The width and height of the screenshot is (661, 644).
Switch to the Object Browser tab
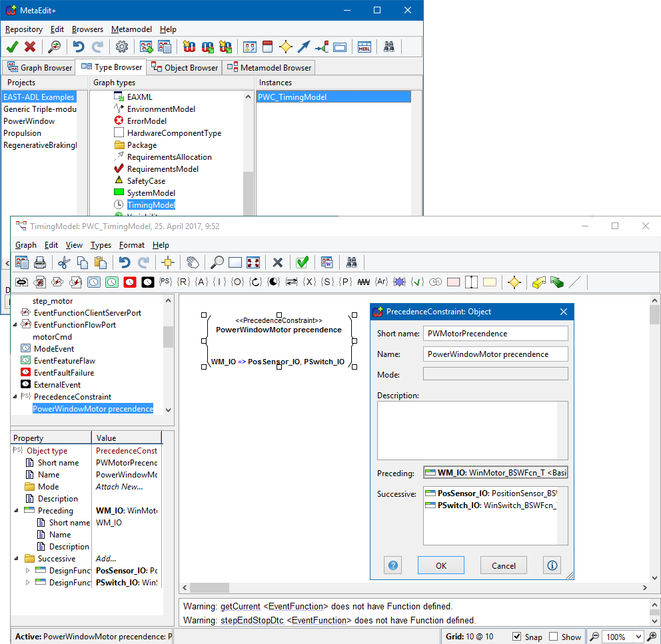coord(185,67)
